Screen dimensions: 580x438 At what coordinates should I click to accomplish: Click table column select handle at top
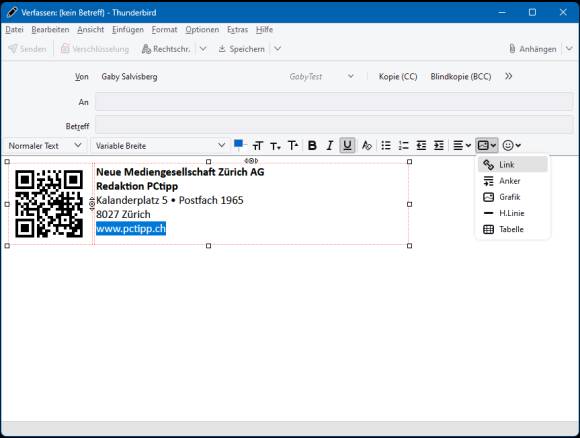(x=251, y=161)
